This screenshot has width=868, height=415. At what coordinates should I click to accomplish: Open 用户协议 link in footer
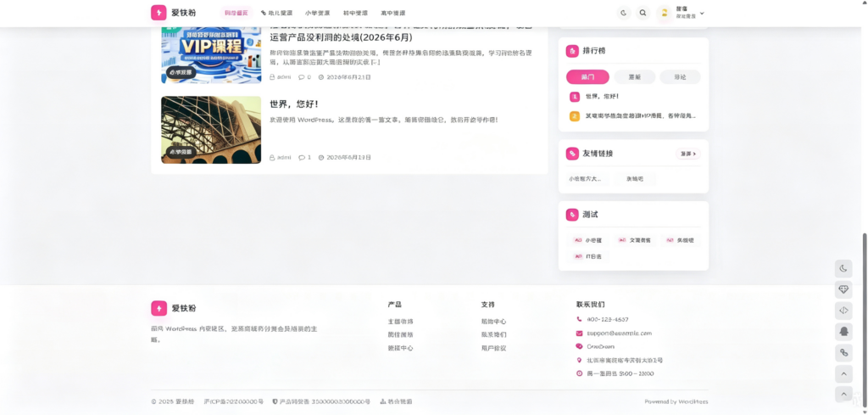pyautogui.click(x=494, y=348)
